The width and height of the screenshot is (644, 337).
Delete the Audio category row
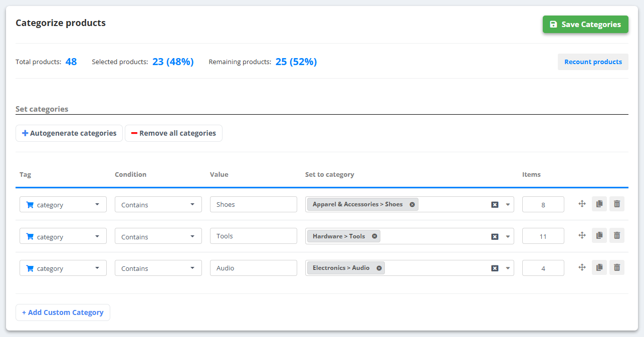(617, 267)
